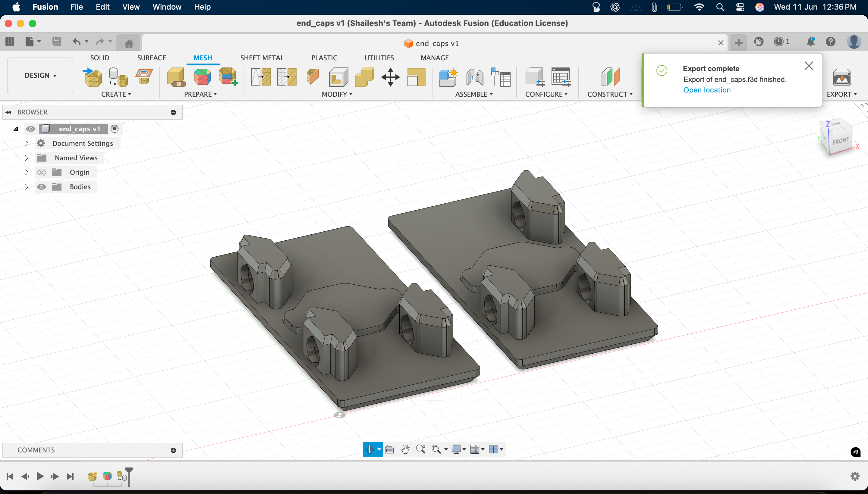The image size is (868, 494).
Task: Open the MODIFY dropdown menu
Action: (337, 94)
